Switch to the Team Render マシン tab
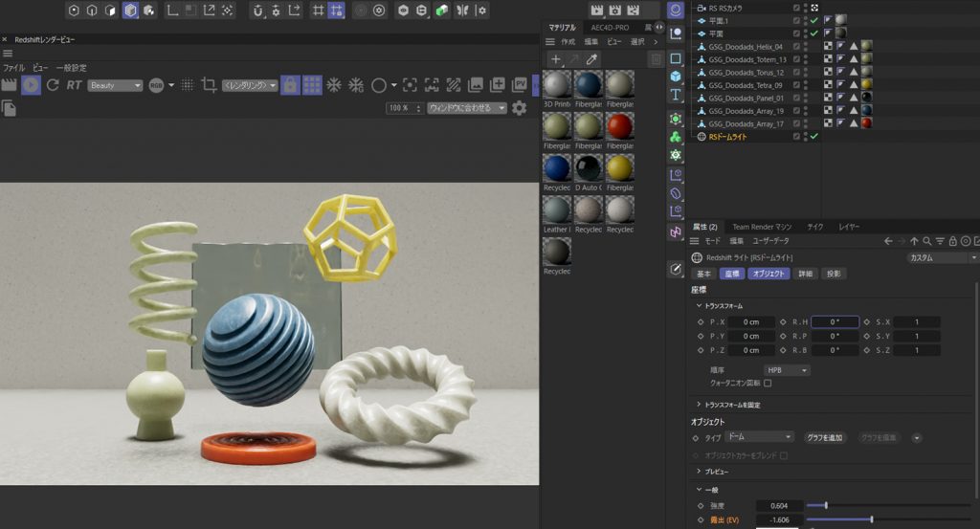Screen dimensions: 980x529 tap(762, 227)
